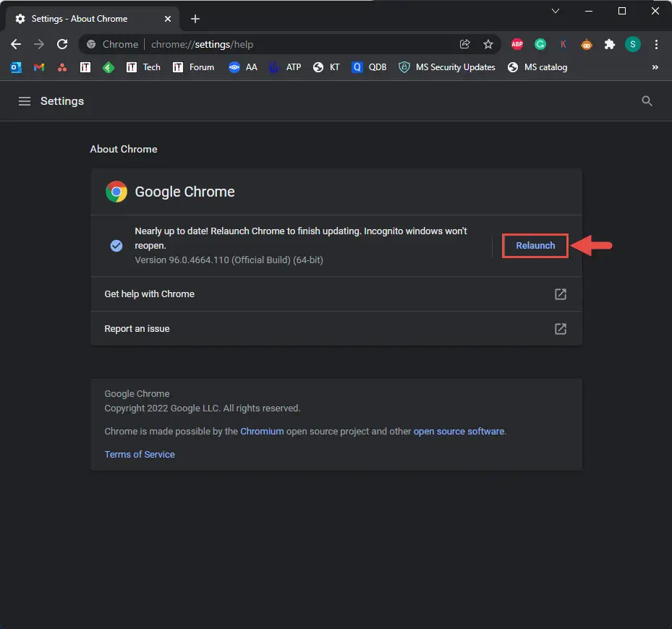Open the Grammarly extension icon
The width and height of the screenshot is (672, 629).
540,44
